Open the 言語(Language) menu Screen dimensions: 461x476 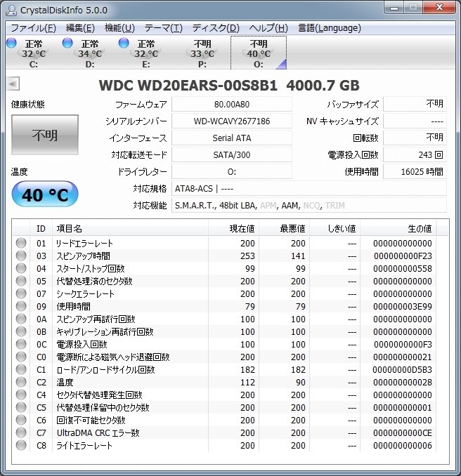330,28
